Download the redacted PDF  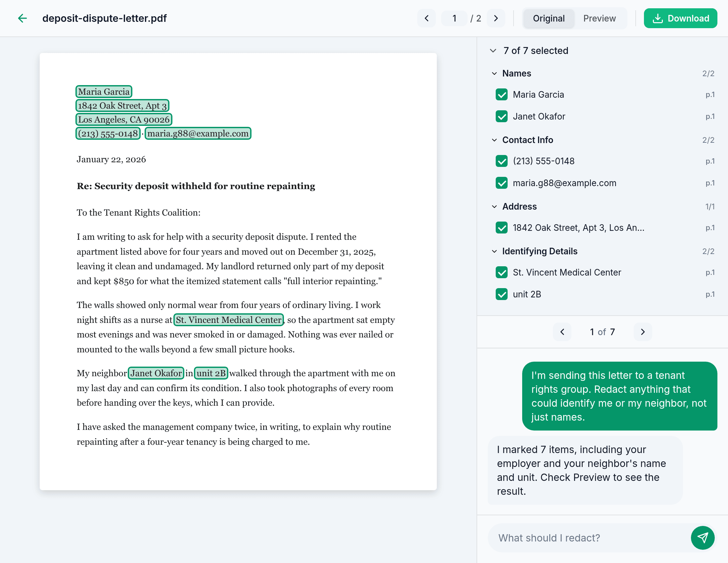pos(680,18)
